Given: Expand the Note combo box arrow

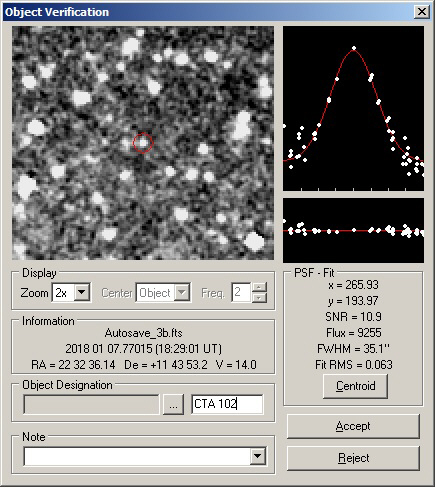Looking at the screenshot, I should click(x=258, y=456).
